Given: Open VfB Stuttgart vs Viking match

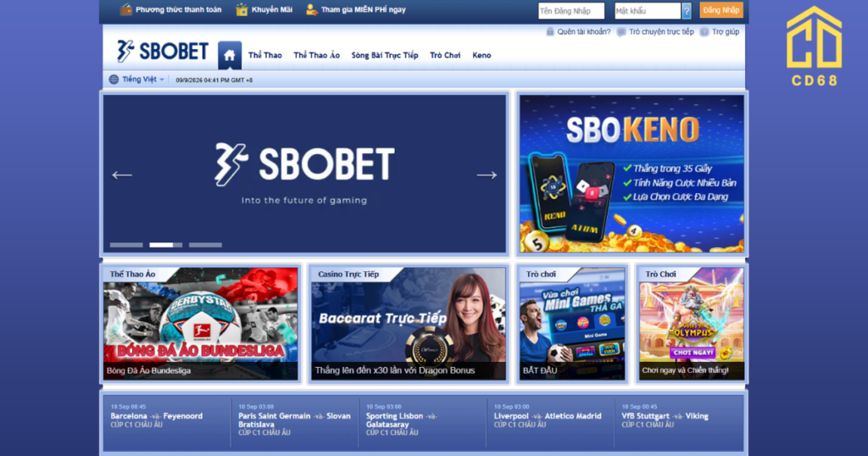Looking at the screenshot, I should click(x=665, y=416).
